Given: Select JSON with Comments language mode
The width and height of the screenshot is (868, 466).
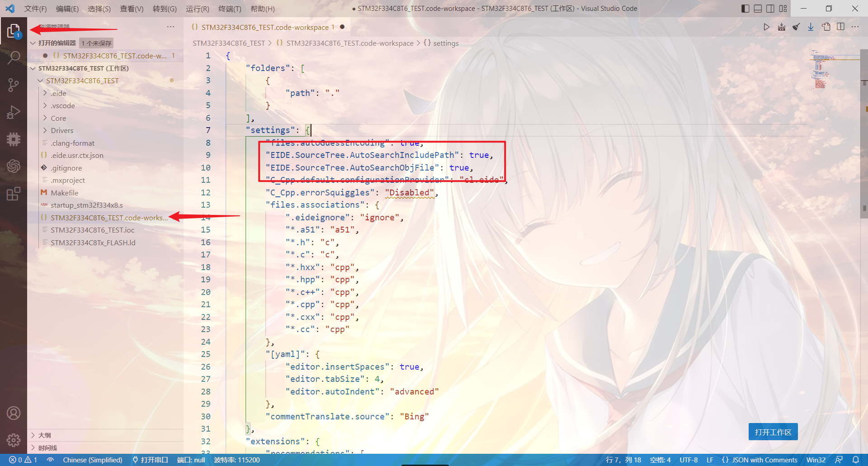Looking at the screenshot, I should point(759,460).
